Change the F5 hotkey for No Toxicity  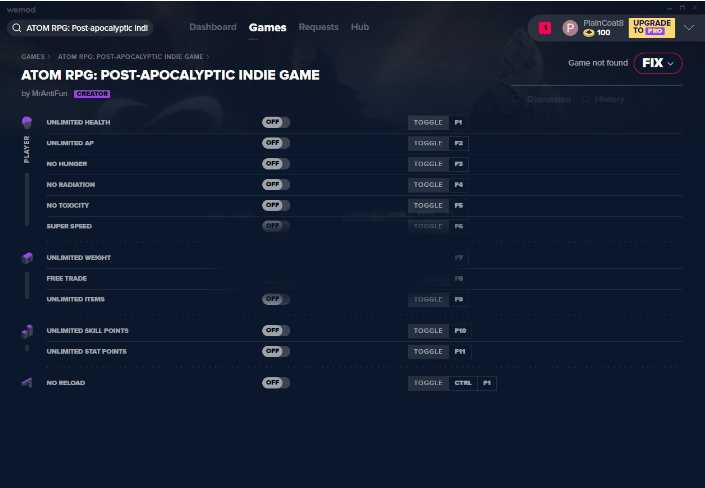pyautogui.click(x=459, y=205)
